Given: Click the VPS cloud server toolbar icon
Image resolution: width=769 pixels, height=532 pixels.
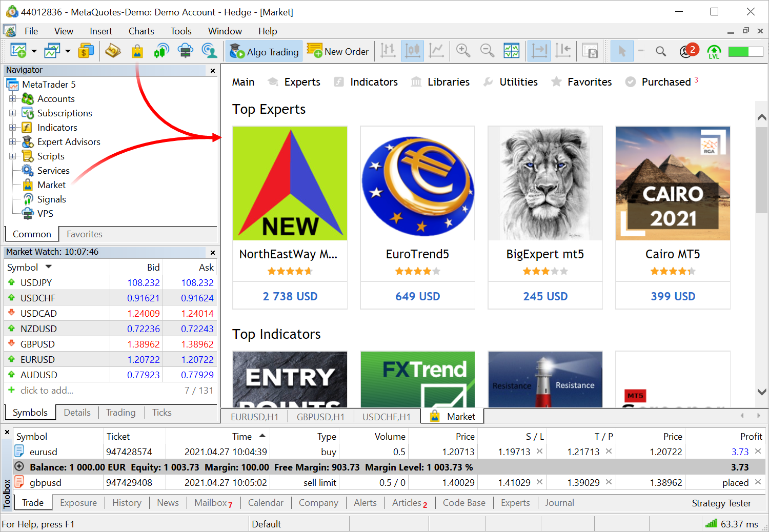Looking at the screenshot, I should [185, 51].
